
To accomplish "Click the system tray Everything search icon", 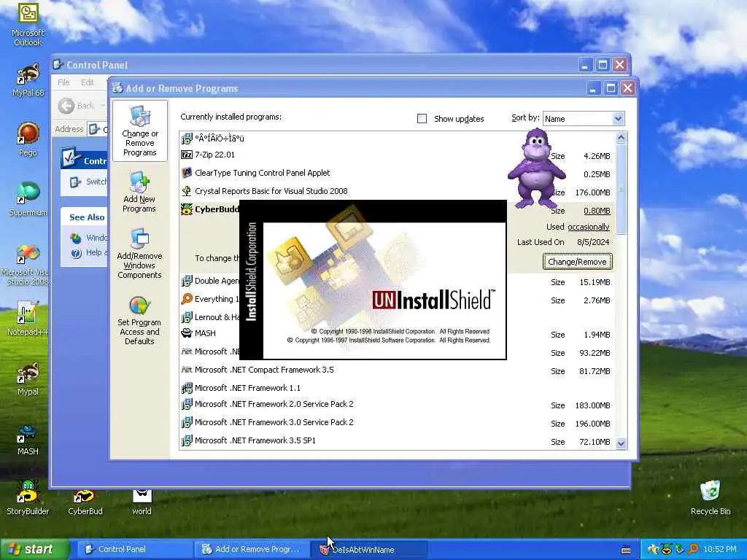I will pos(694,550).
